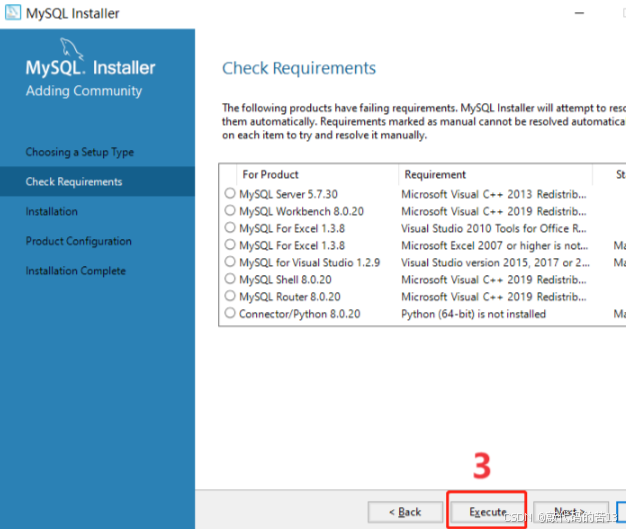
Task: Select the Visual Studio 2010 Tools requirement row
Action: tap(422, 228)
